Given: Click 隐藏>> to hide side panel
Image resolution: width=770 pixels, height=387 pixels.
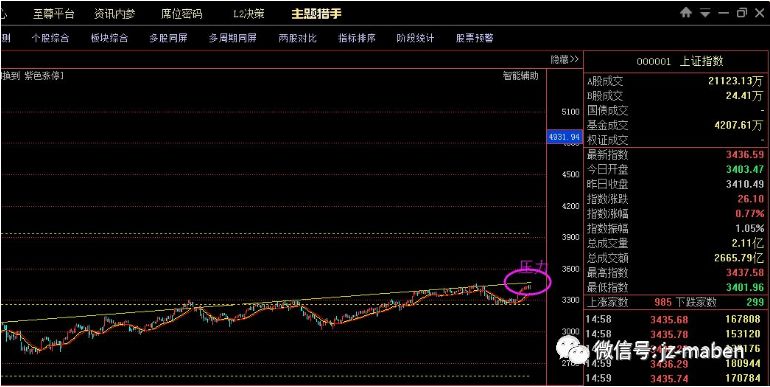Looking at the screenshot, I should tap(564, 59).
